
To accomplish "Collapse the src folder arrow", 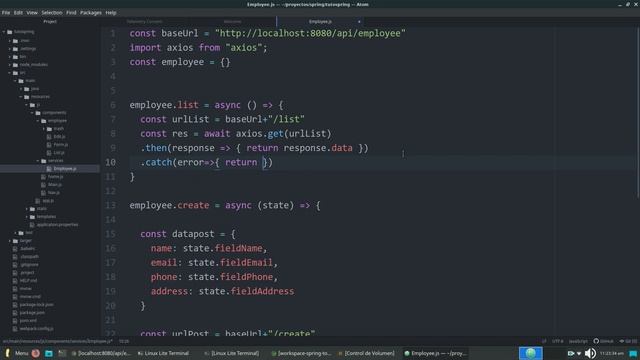I will point(10,73).
